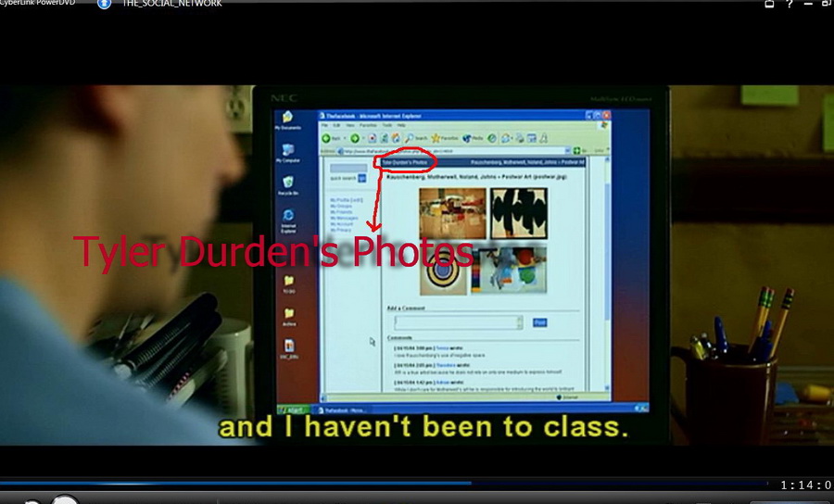This screenshot has height=504, width=834.
Task: Open the Favorites menu in the IE menu bar
Action: pos(368,125)
